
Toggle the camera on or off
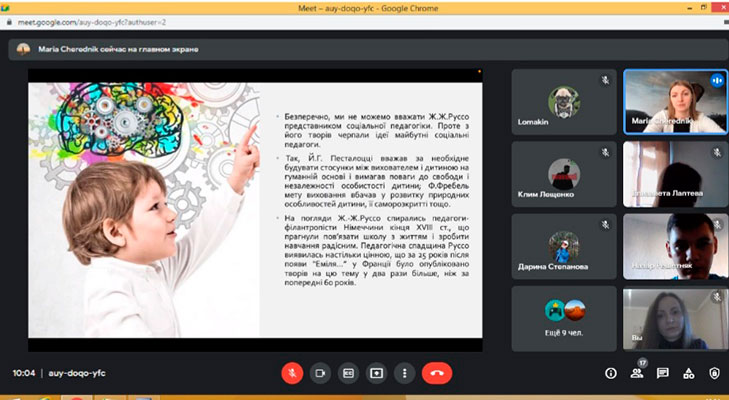coord(320,373)
